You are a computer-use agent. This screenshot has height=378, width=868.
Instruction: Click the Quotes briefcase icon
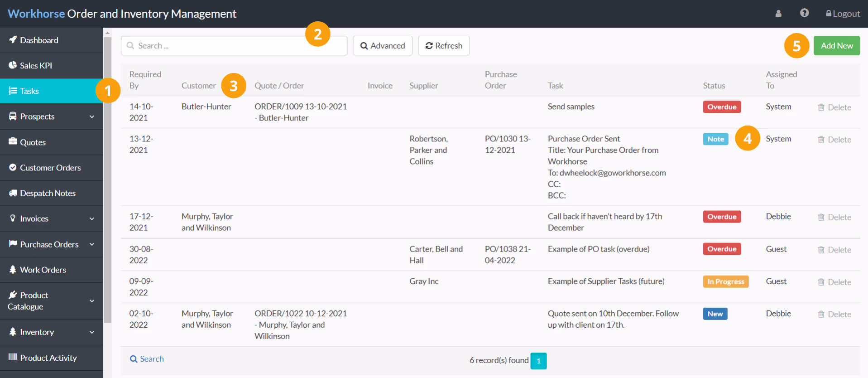pos(13,141)
